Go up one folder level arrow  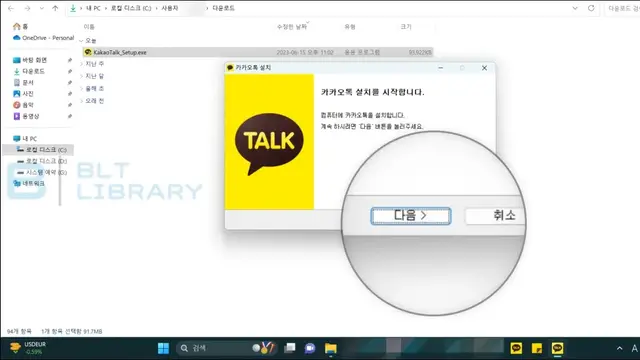pyautogui.click(x=55, y=8)
